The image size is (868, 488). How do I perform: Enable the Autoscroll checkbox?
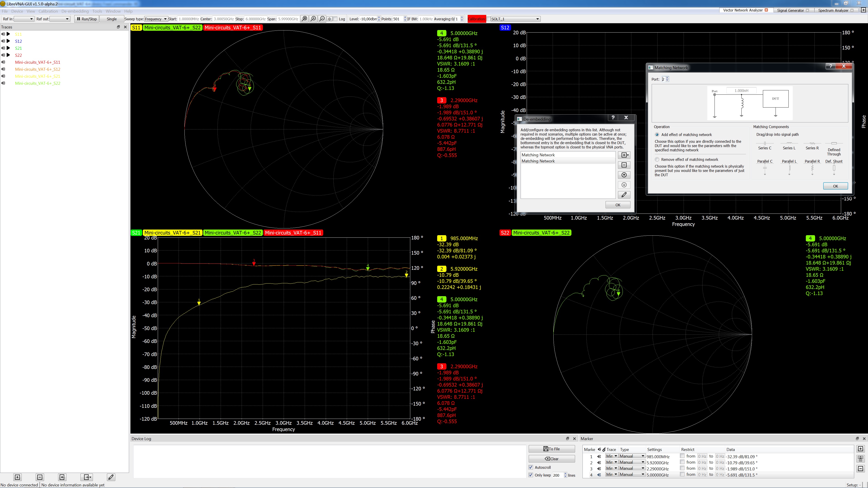point(531,467)
